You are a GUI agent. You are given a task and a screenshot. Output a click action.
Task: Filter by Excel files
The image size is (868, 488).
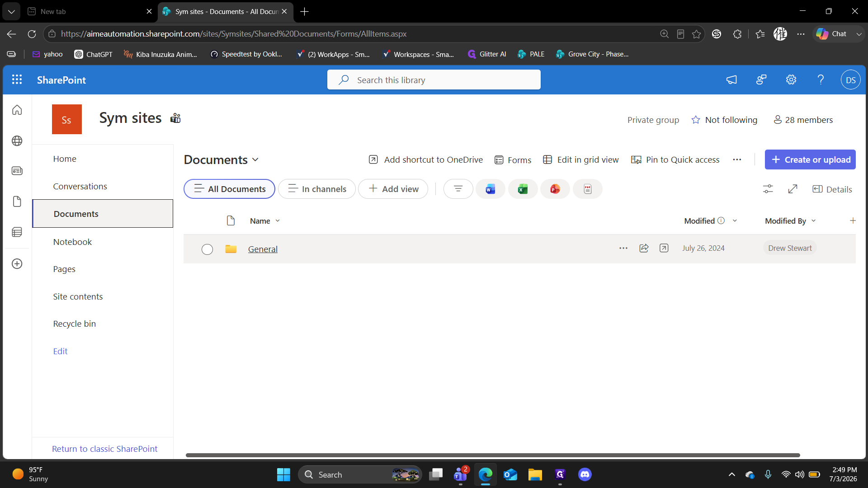pos(523,189)
